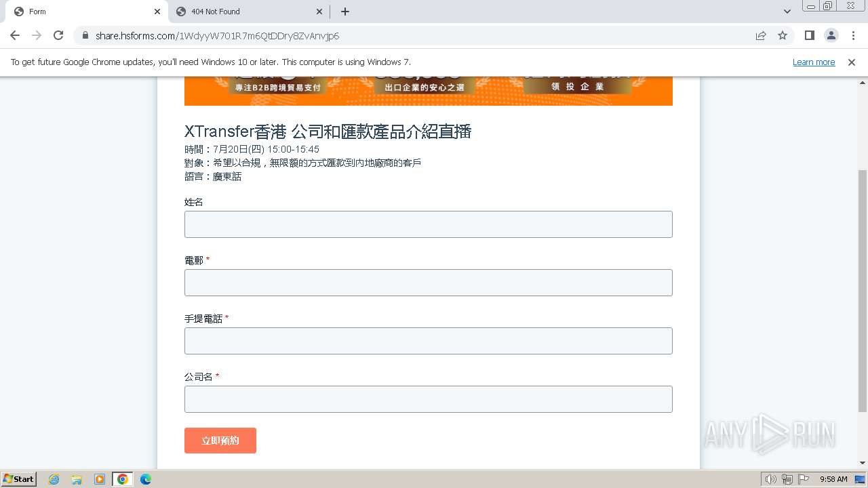Click the 9:58 AM system clock

[x=833, y=479]
